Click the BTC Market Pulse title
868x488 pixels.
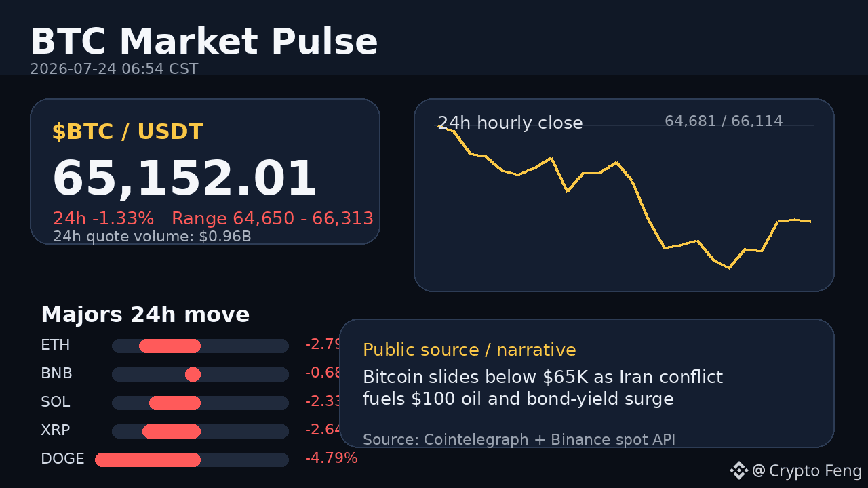[x=204, y=42]
